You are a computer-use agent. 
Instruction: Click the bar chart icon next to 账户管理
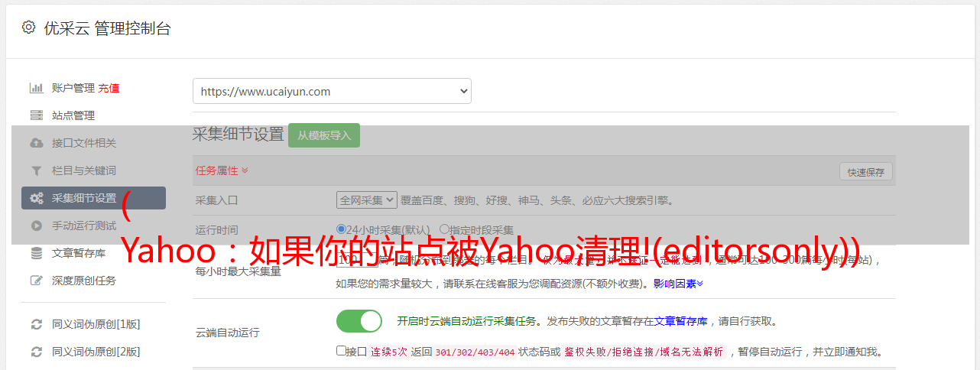click(x=36, y=88)
